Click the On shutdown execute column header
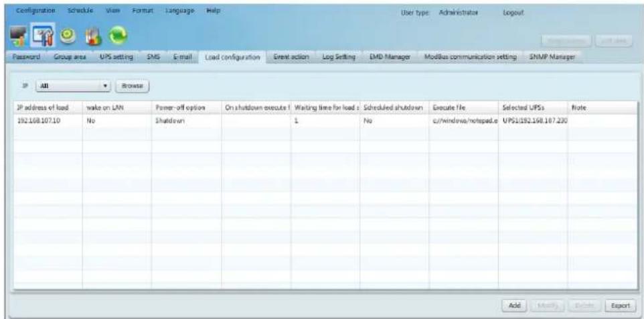 [256, 108]
